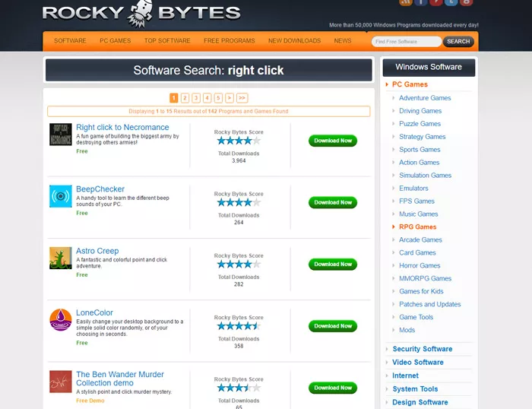
Task: Open Game Tools category
Action: pyautogui.click(x=416, y=317)
